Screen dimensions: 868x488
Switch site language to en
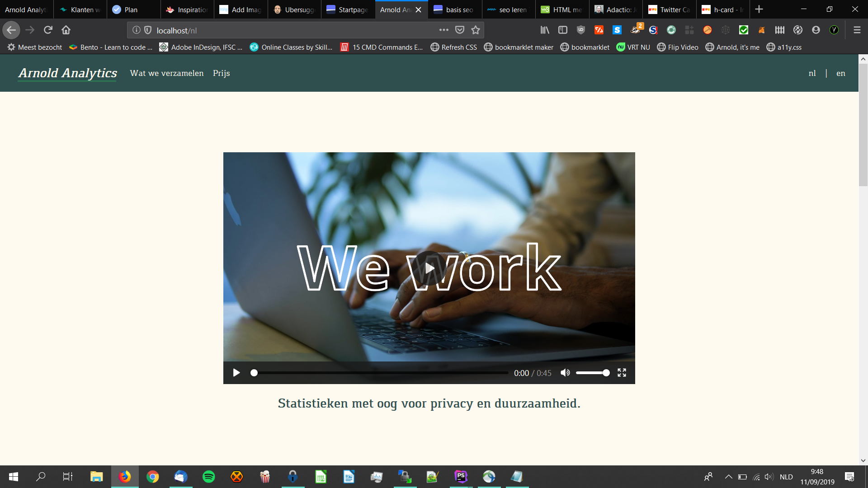(840, 73)
